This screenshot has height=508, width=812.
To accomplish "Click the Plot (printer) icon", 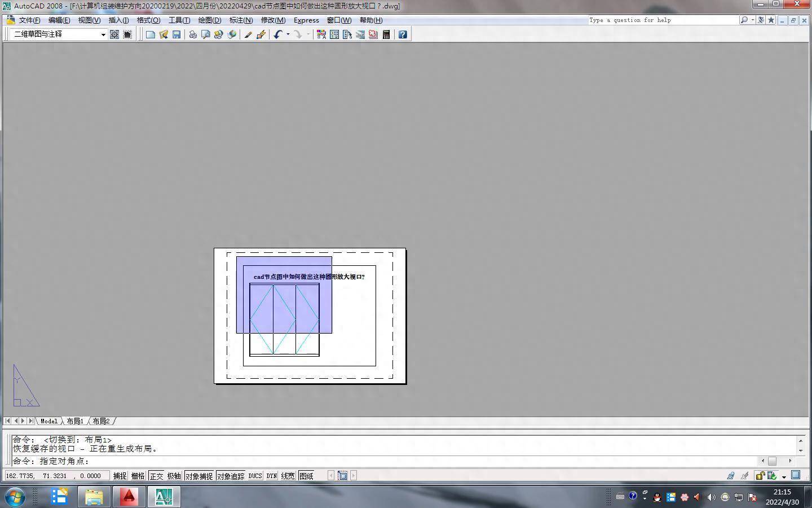I will tap(193, 34).
